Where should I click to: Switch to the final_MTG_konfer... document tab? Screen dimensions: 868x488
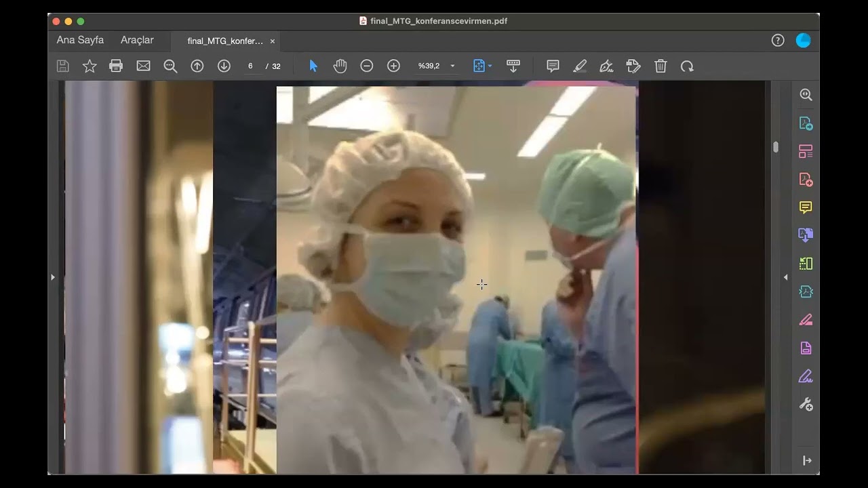225,41
